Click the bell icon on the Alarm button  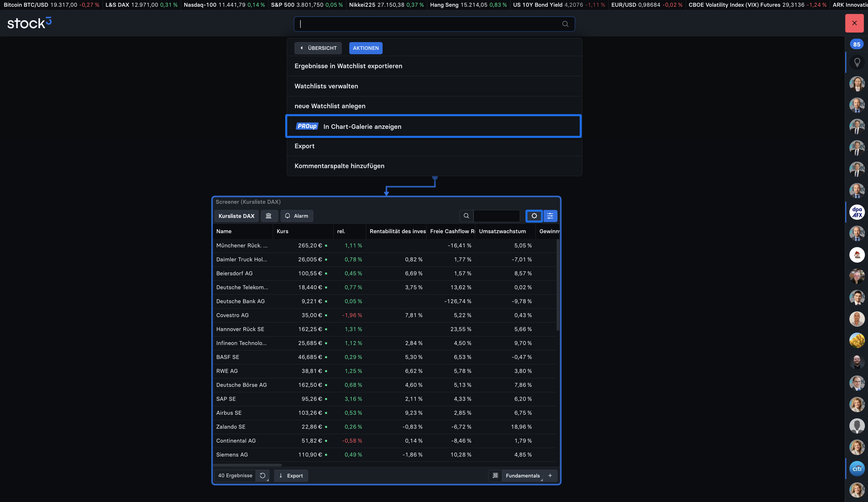coord(288,216)
